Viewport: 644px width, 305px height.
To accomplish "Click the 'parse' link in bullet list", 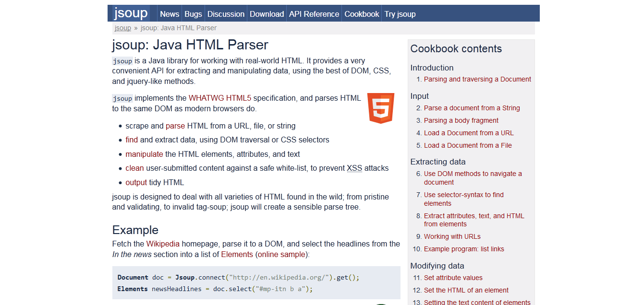I will click(x=175, y=126).
